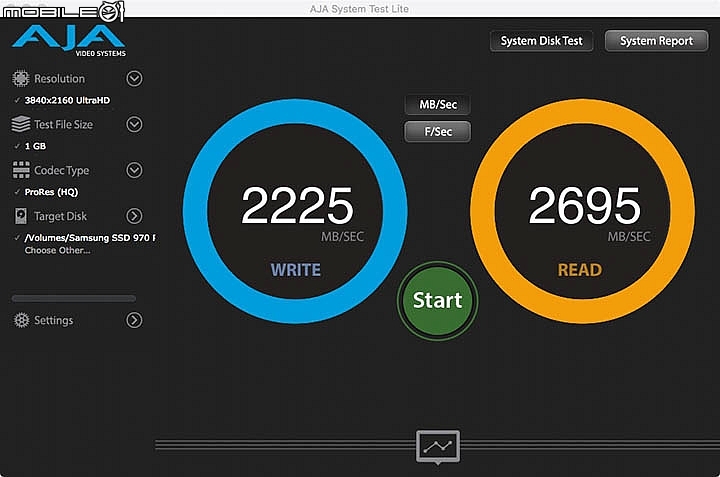Open the graph chart icon at bottom
Image resolution: width=720 pixels, height=477 pixels.
[x=438, y=447]
